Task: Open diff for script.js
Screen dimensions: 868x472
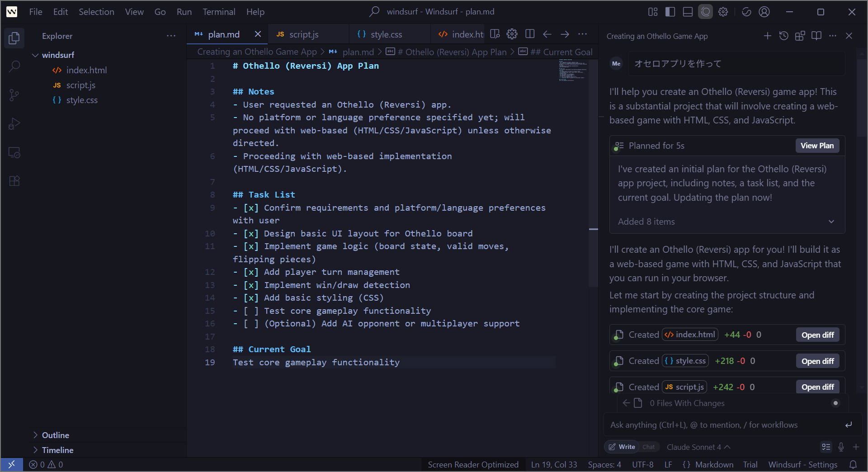Action: tap(817, 387)
